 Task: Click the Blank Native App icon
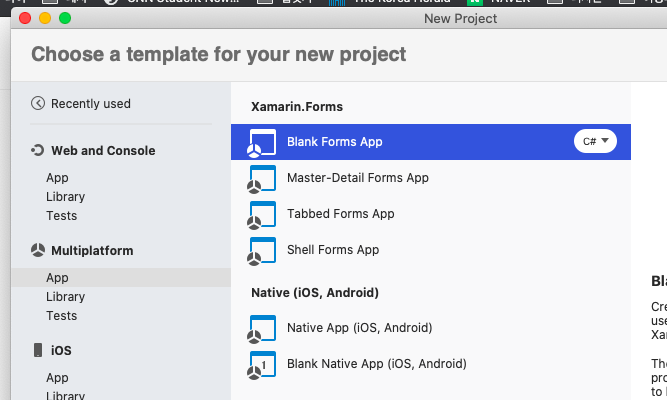point(262,365)
